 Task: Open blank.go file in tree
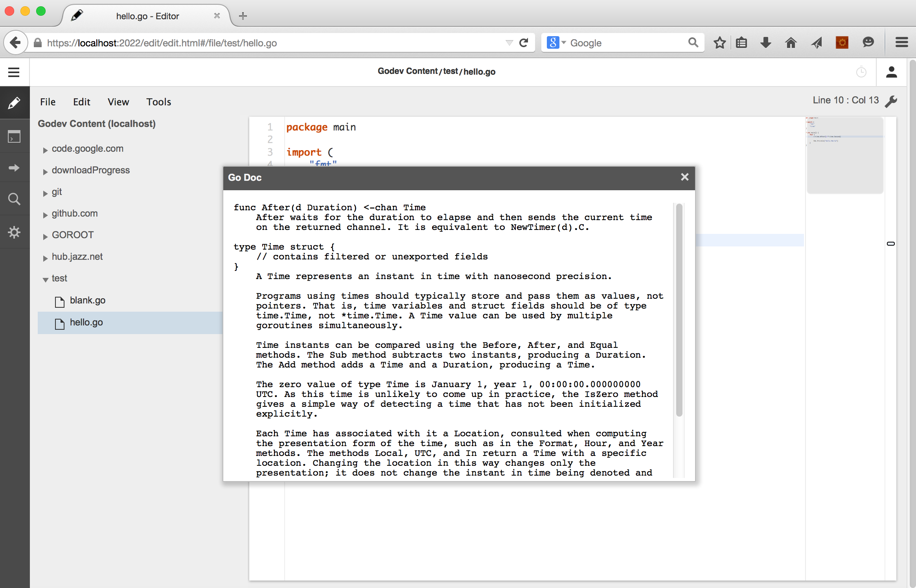(x=87, y=300)
